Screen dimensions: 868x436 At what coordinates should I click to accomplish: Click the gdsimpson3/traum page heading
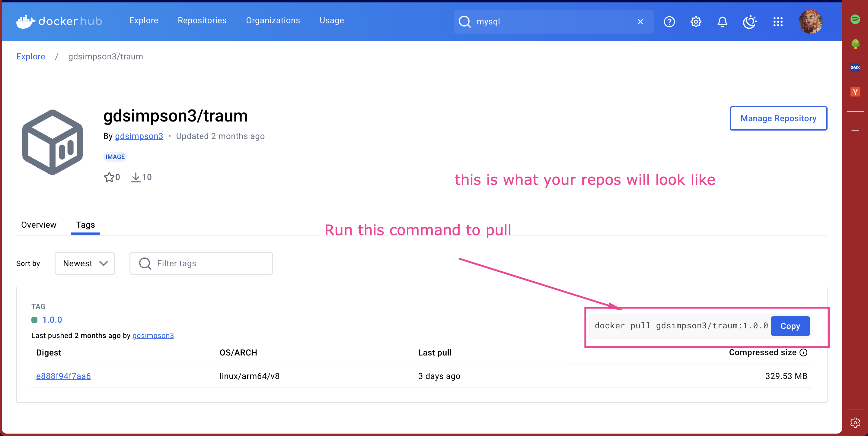click(176, 116)
